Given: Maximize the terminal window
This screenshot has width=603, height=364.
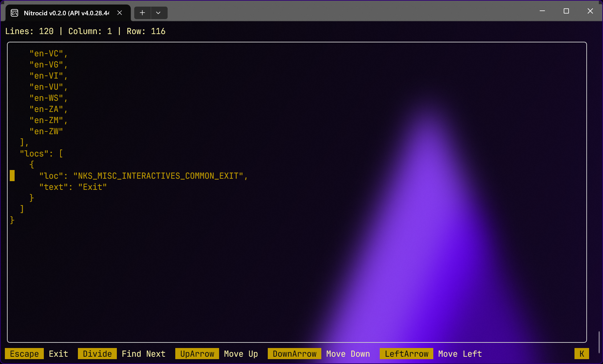Looking at the screenshot, I should [x=566, y=11].
